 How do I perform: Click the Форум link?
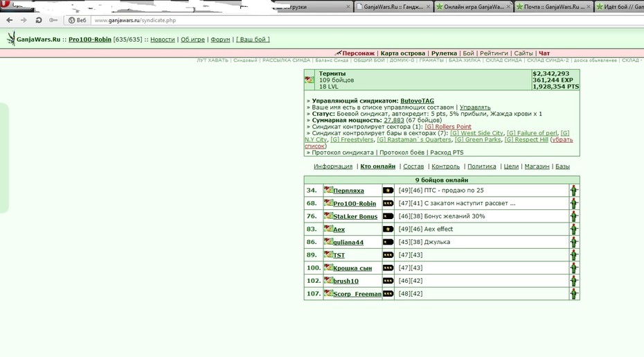tap(220, 40)
